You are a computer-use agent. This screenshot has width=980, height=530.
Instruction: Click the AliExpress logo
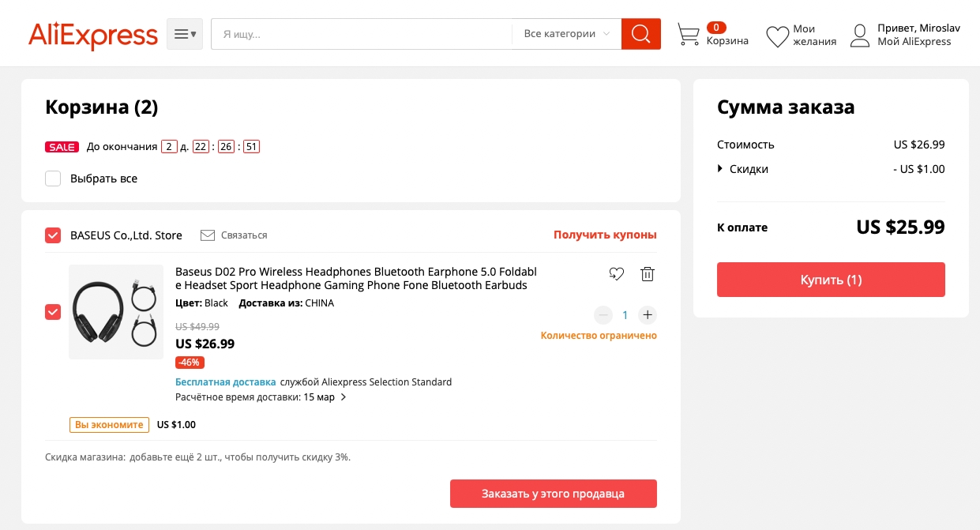93,36
